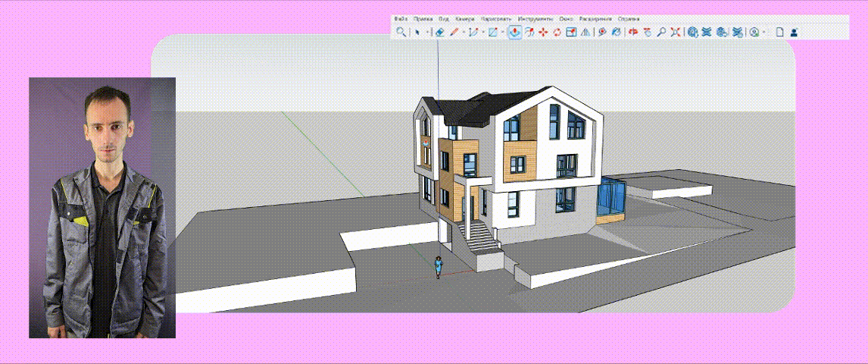Expand the shape tool dropdown arrow
Viewport: 868px width, 364px height.
pos(503,33)
